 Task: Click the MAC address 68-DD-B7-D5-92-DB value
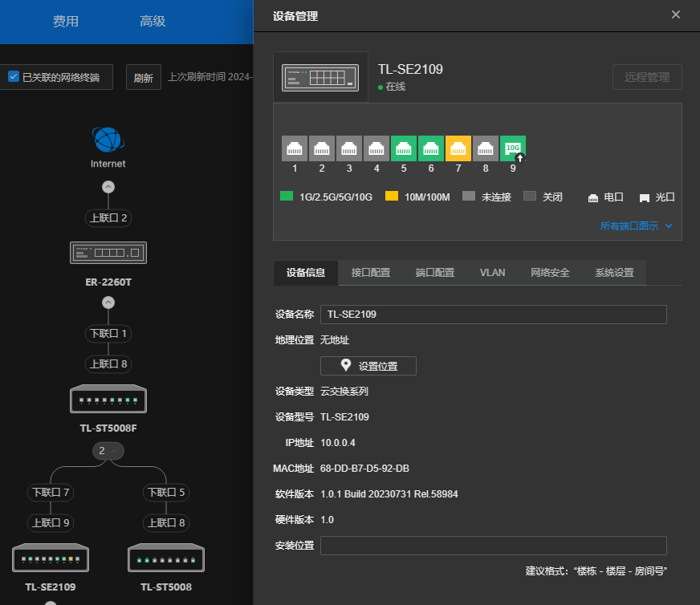click(x=364, y=469)
